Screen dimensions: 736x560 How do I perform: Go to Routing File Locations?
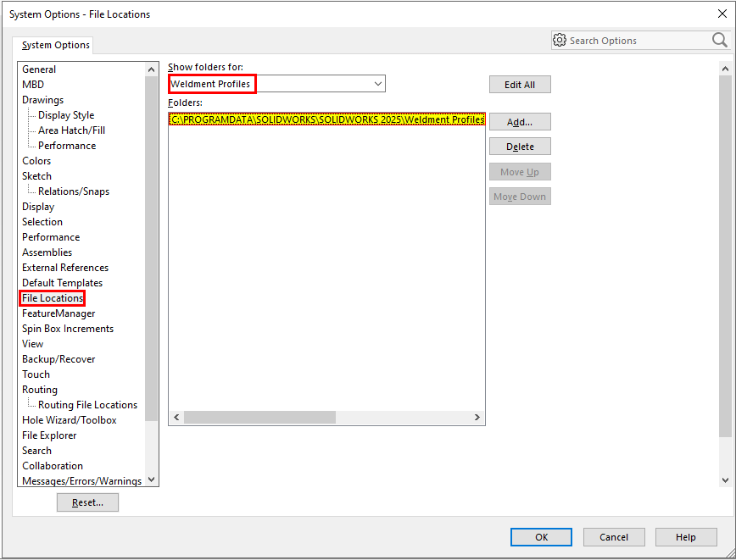87,405
